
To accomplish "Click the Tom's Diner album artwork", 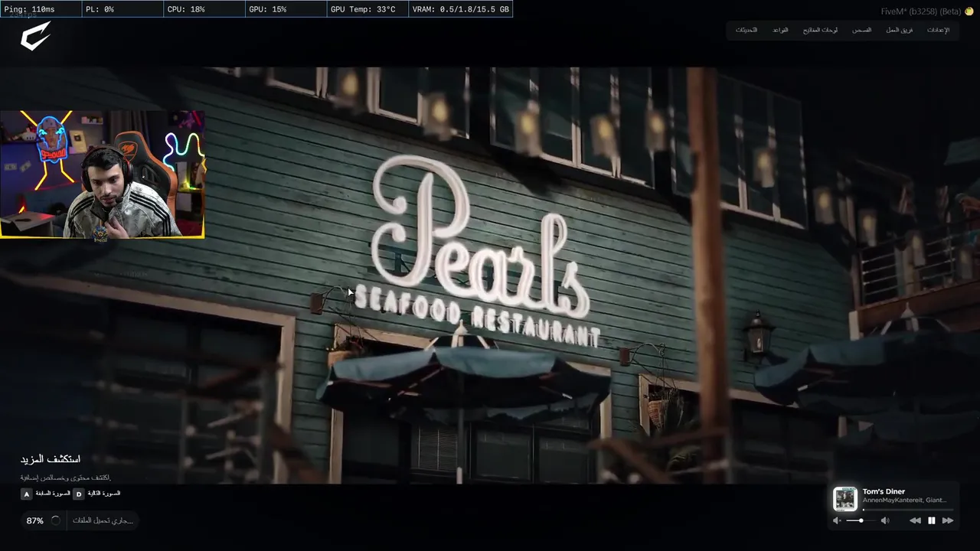I will [845, 499].
